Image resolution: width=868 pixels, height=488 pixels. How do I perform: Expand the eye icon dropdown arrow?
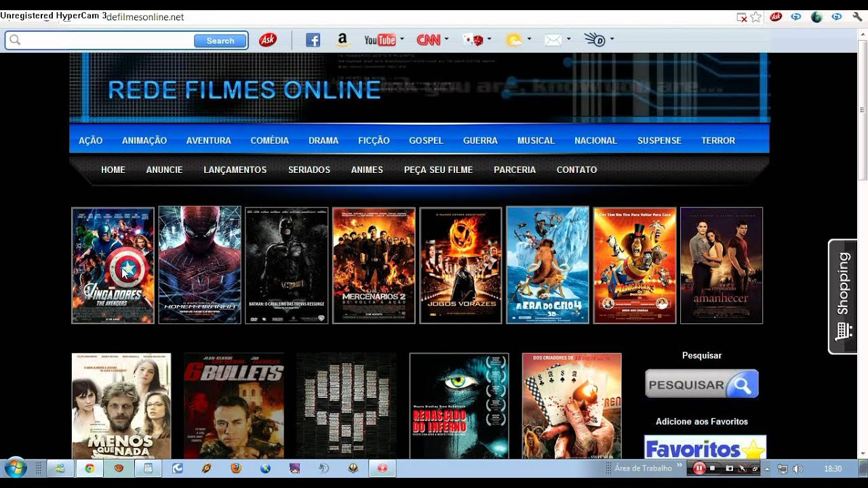(612, 39)
